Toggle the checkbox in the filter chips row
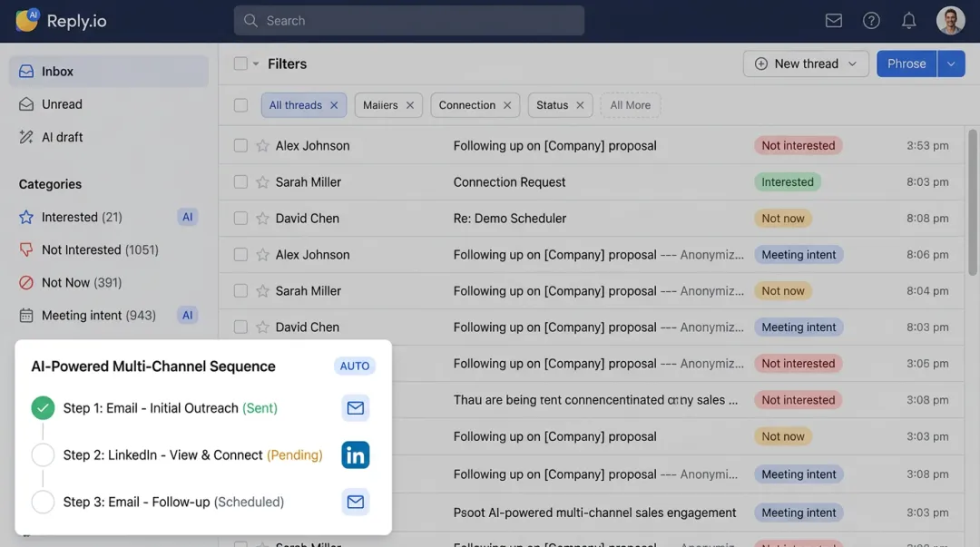This screenshot has height=547, width=980. tap(240, 105)
